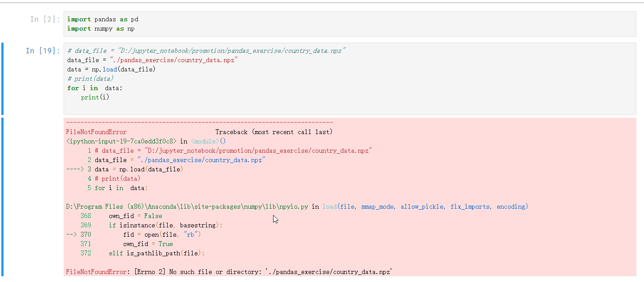Select the pink error output area
The image size is (644, 282).
[x=311, y=191]
